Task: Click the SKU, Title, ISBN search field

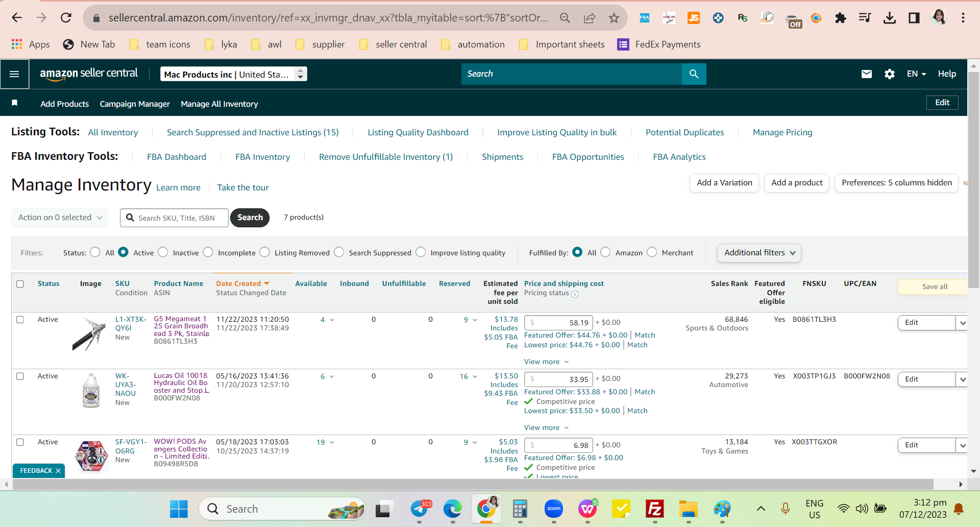Action: [175, 218]
